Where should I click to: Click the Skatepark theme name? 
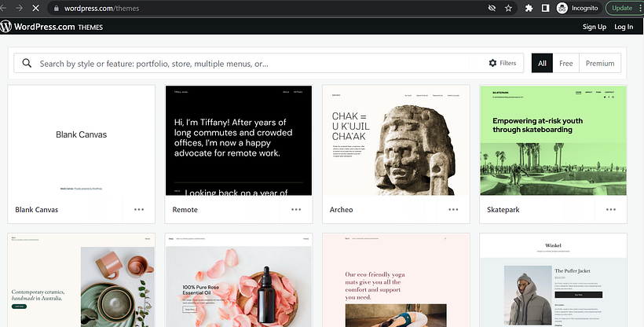503,209
